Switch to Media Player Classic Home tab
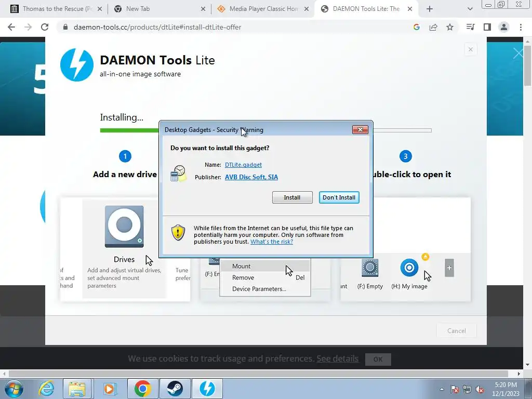This screenshot has width=532, height=399. click(263, 9)
